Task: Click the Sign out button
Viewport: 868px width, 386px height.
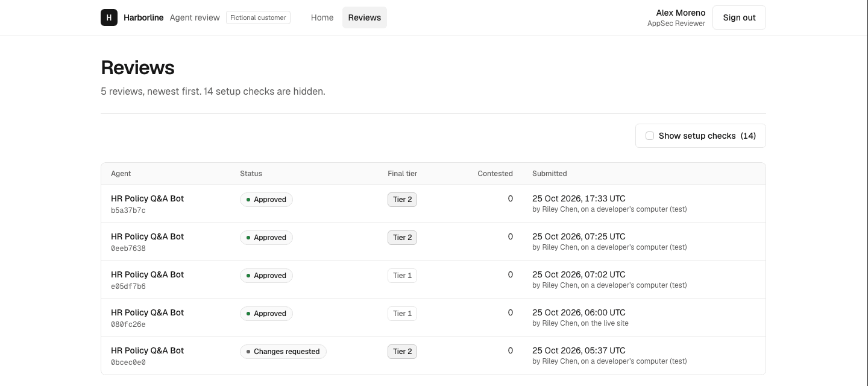Action: tap(739, 17)
